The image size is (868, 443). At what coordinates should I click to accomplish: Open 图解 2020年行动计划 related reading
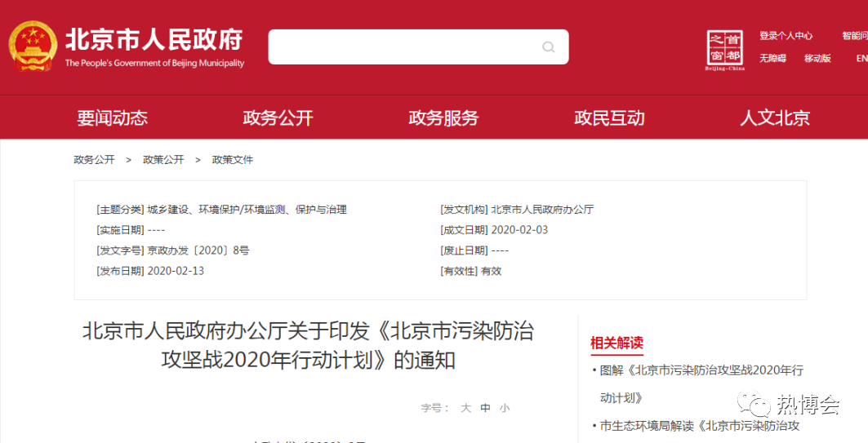click(x=701, y=383)
